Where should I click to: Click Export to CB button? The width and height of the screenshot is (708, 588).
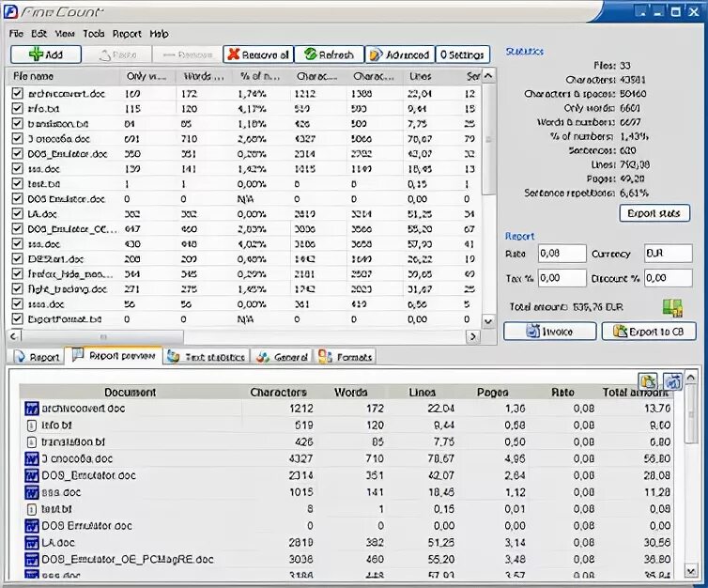click(x=649, y=332)
